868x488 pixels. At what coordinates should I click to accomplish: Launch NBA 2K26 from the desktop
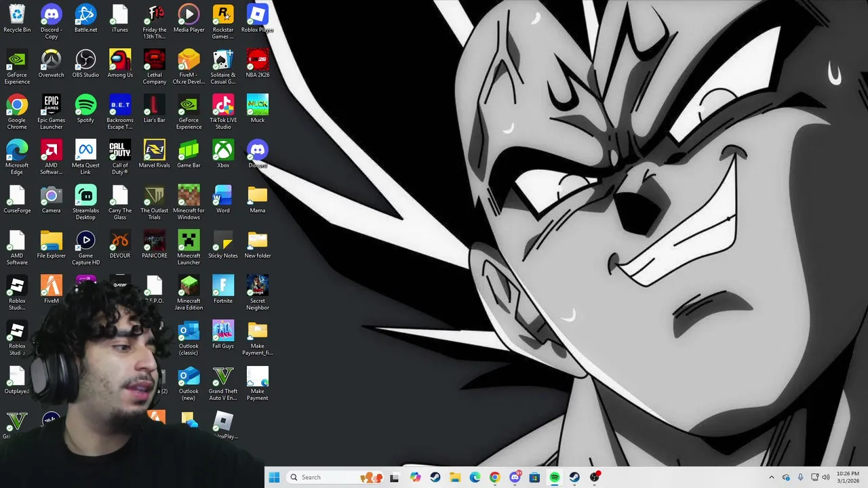[258, 64]
